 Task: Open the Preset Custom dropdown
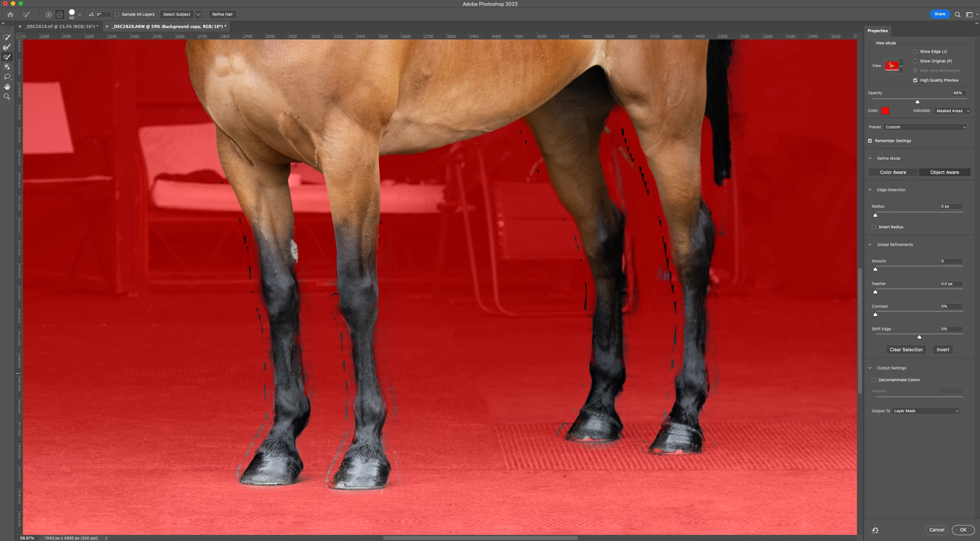(x=925, y=127)
